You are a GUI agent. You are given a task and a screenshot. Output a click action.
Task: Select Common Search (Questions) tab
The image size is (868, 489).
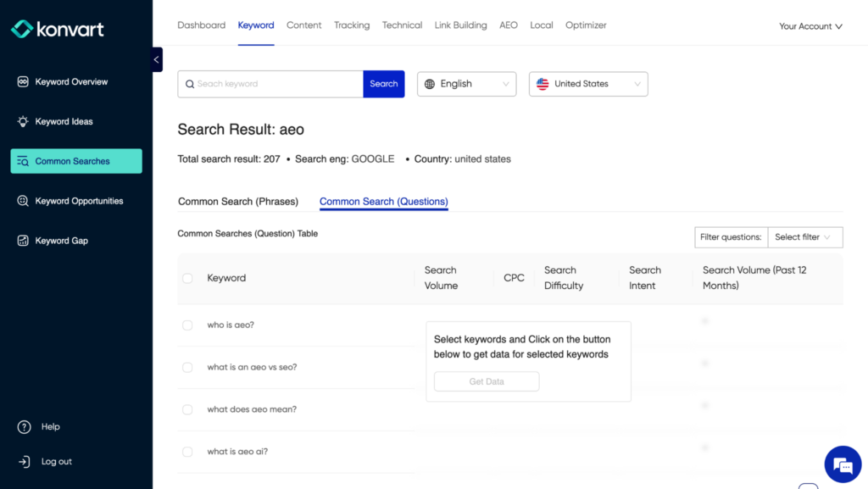[384, 202]
